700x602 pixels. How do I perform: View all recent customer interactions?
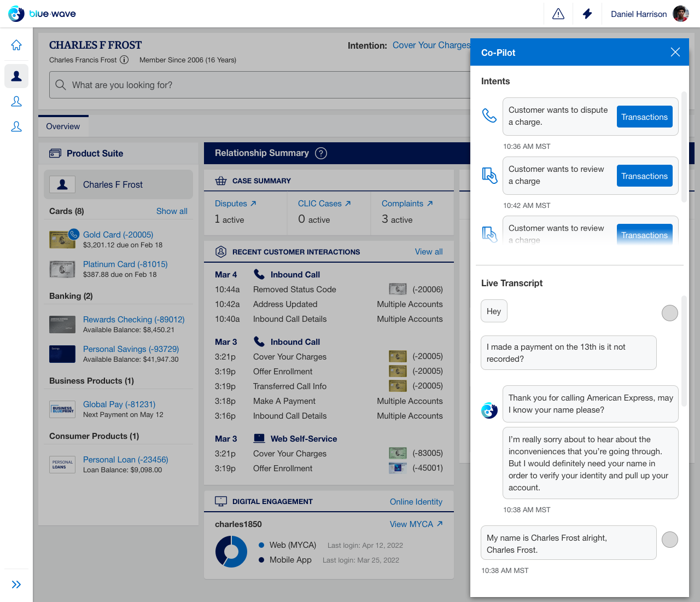coord(429,252)
